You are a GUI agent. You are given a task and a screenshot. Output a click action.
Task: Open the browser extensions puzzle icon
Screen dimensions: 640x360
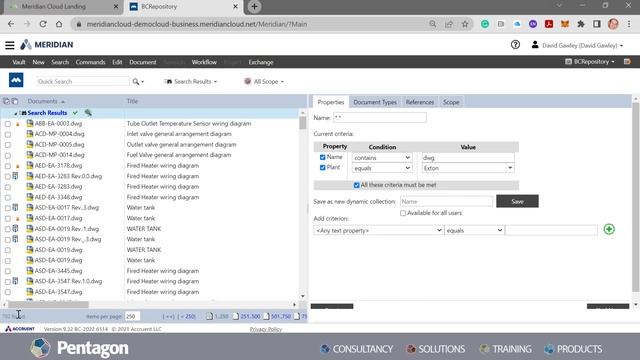[581, 24]
